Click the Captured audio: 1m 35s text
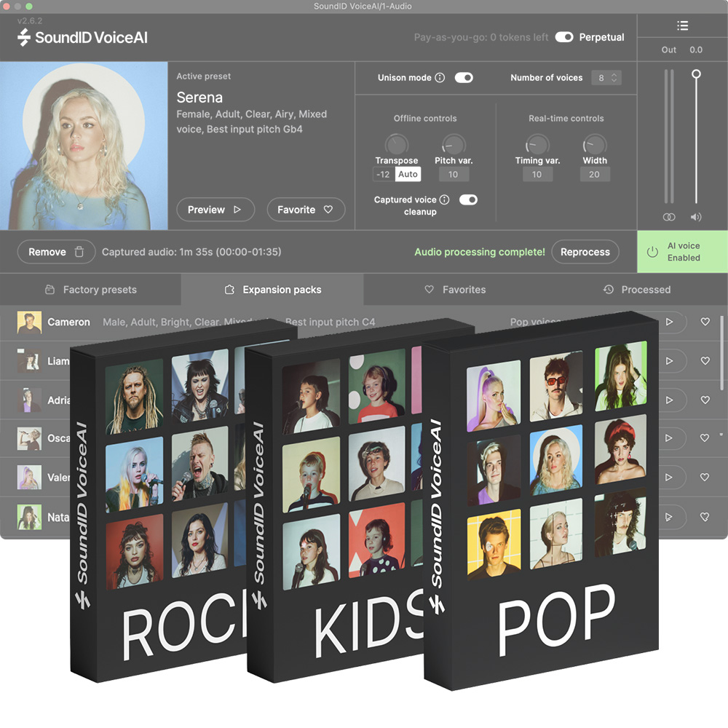The width and height of the screenshot is (728, 728). pos(191,252)
